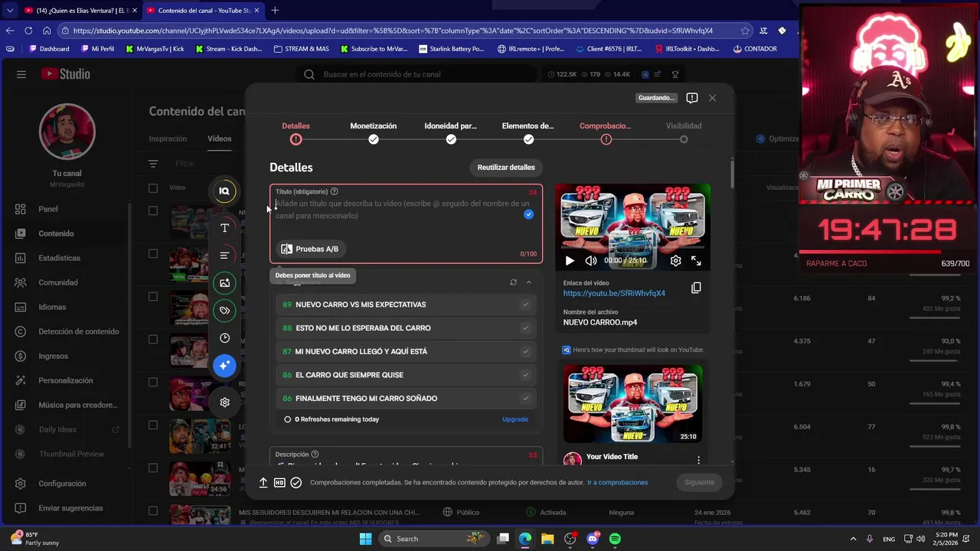Open the vidIQ thumbnail image tool
The image size is (980, 551).
click(x=224, y=283)
